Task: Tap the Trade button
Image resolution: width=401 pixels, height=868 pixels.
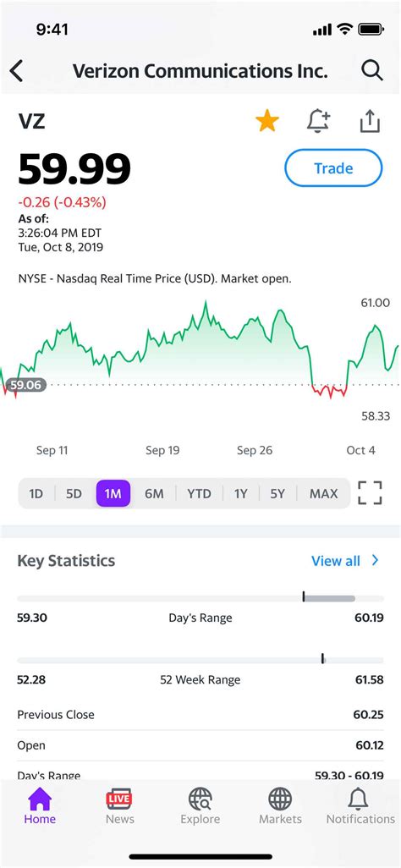Action: point(333,168)
